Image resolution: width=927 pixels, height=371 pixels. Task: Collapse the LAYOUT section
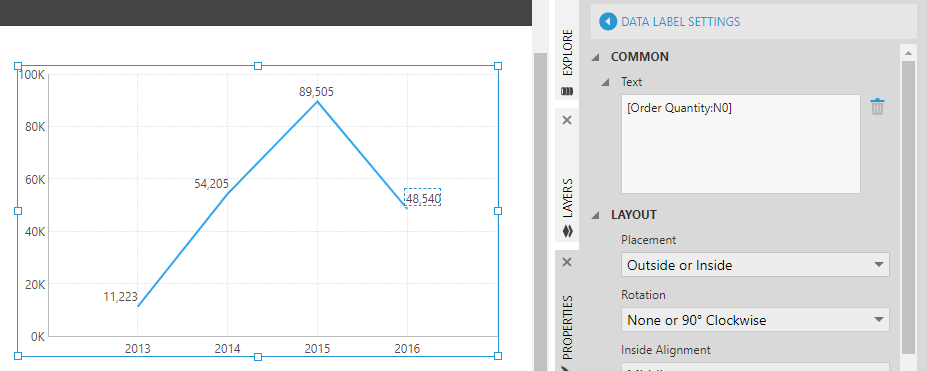[596, 215]
